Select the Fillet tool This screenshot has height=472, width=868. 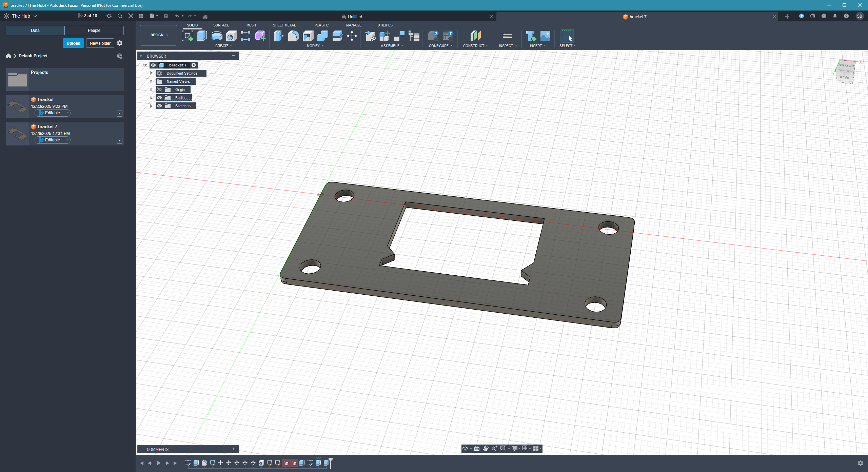click(x=293, y=36)
